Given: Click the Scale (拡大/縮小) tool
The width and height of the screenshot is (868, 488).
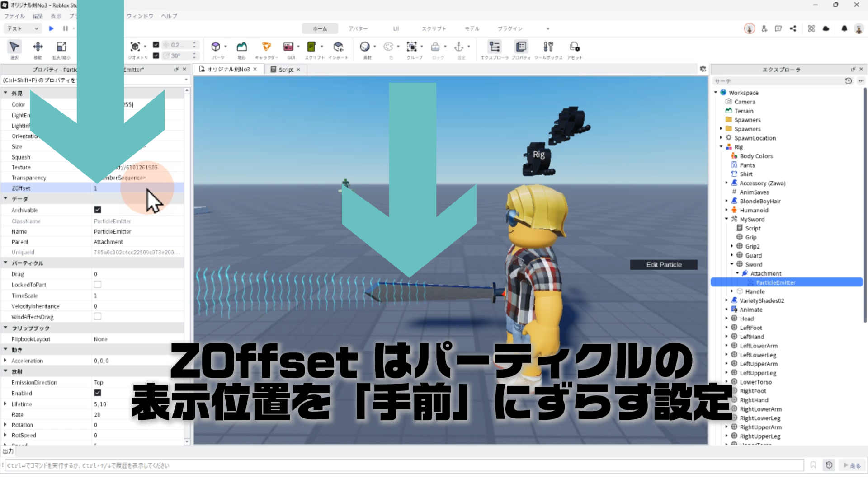Looking at the screenshot, I should click(x=61, y=47).
